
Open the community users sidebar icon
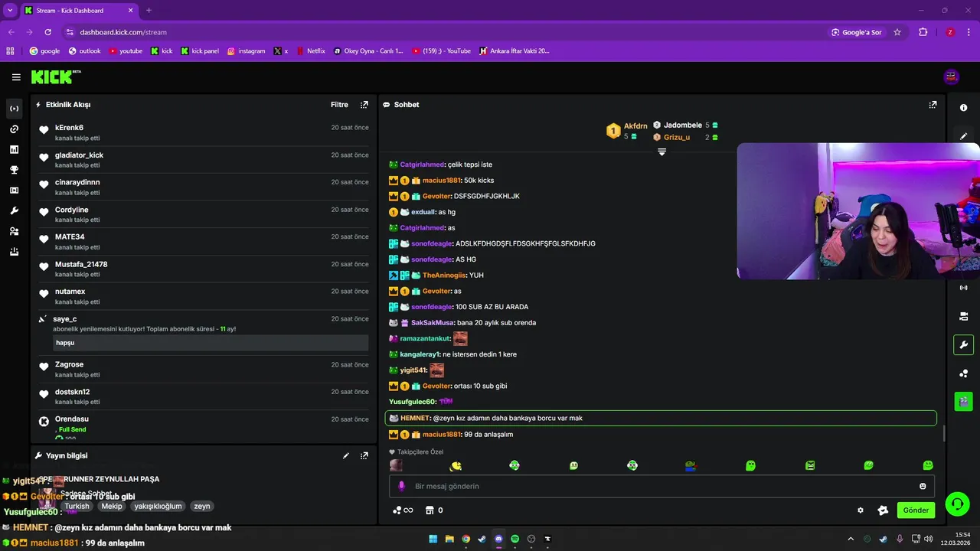pos(14,231)
